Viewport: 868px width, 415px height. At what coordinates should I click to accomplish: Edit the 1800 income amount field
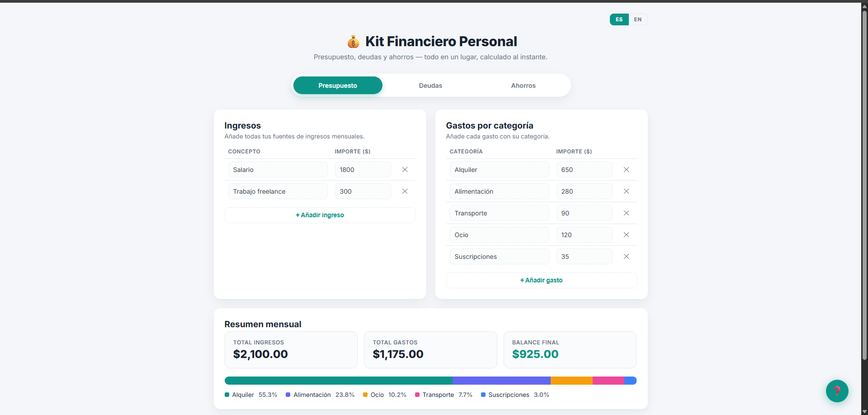coord(363,170)
